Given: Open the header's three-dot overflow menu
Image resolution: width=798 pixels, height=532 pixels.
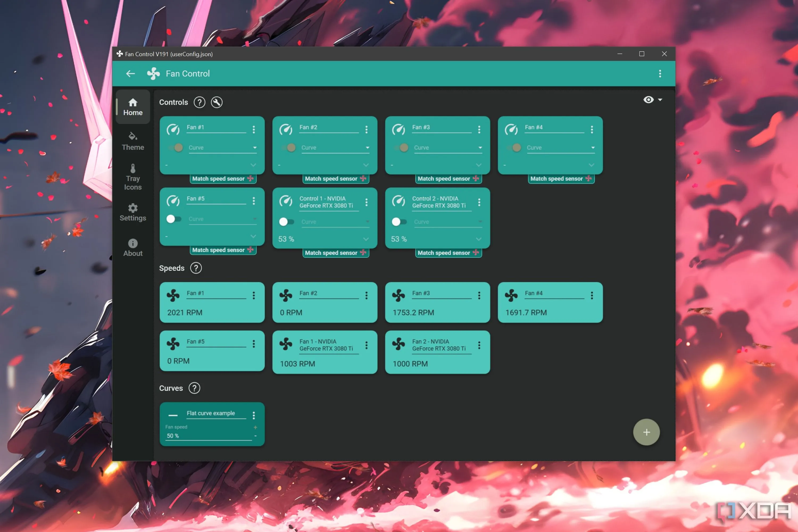Looking at the screenshot, I should pos(660,74).
